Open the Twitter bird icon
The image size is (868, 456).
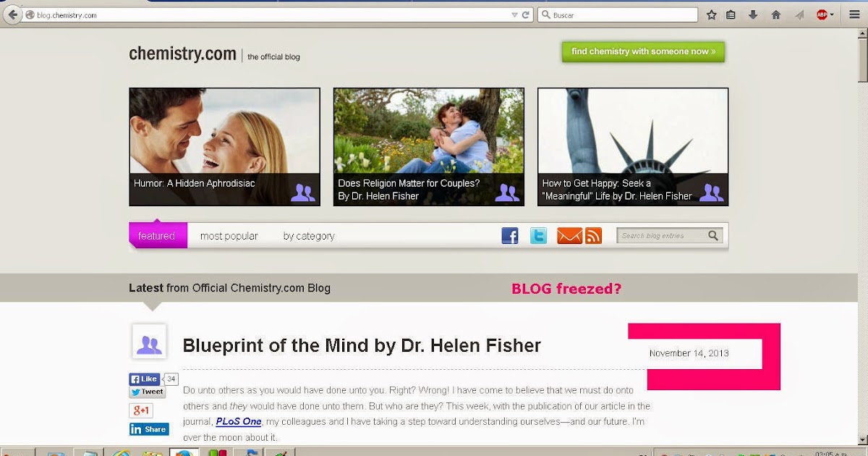pos(538,236)
